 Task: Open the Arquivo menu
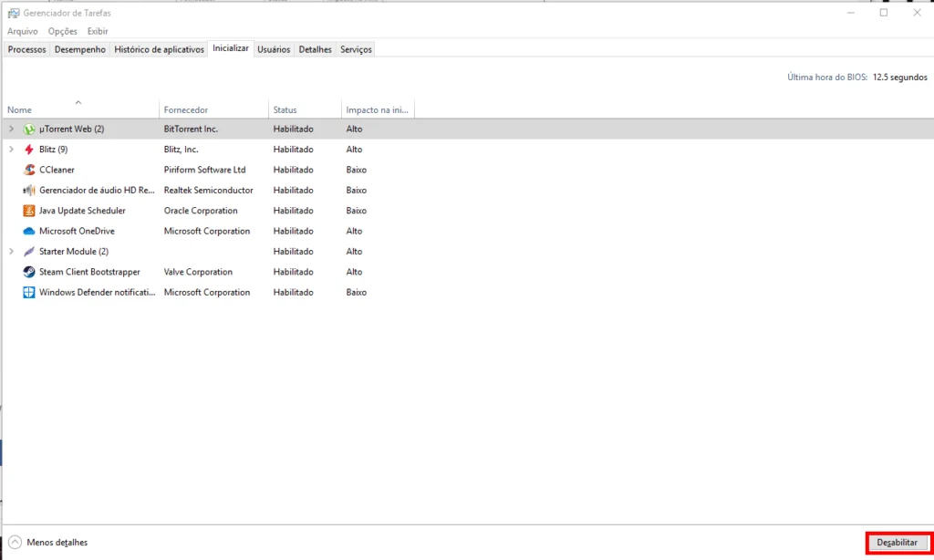pyautogui.click(x=22, y=31)
